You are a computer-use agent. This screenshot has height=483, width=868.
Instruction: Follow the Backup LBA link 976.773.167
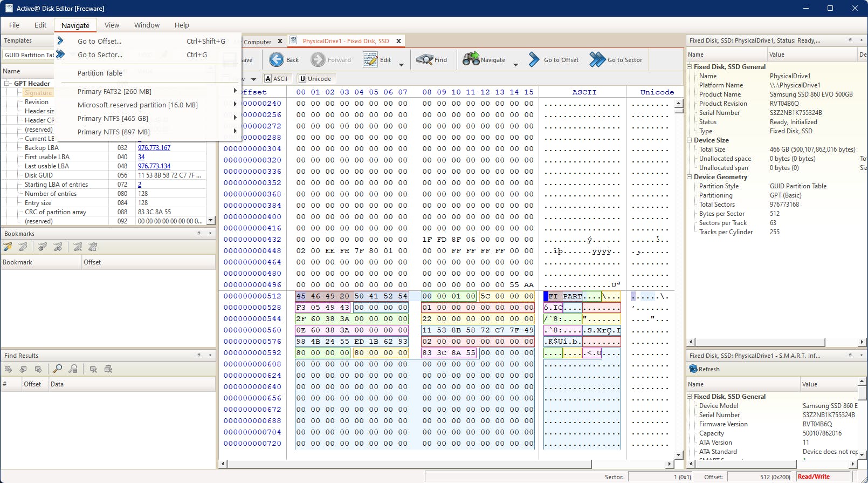pyautogui.click(x=154, y=148)
